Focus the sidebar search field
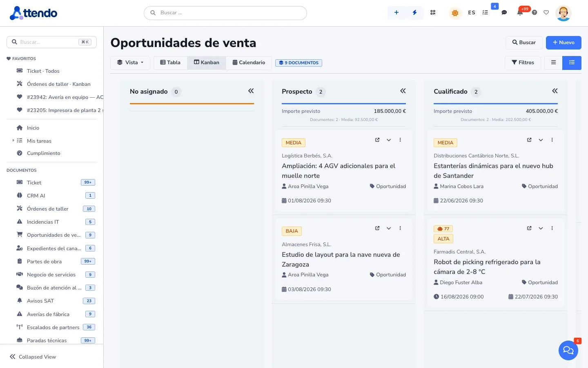This screenshot has height=368, width=588. click(51, 42)
